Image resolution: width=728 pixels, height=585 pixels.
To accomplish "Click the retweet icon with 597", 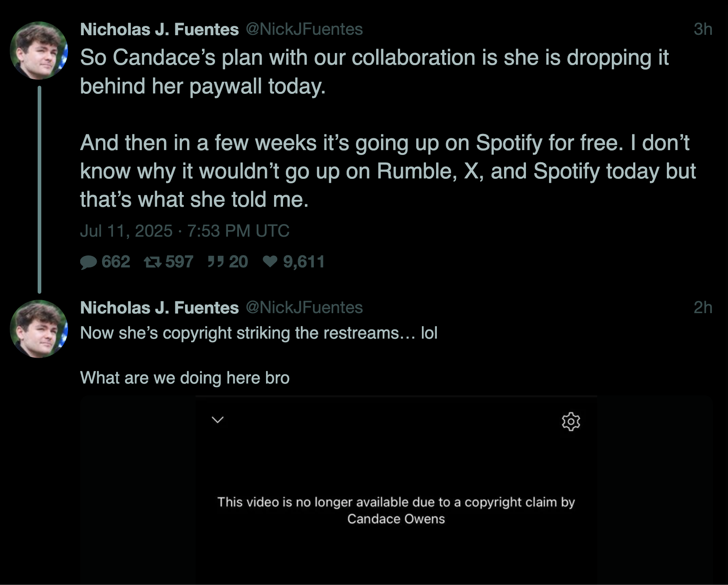I will coord(153,263).
